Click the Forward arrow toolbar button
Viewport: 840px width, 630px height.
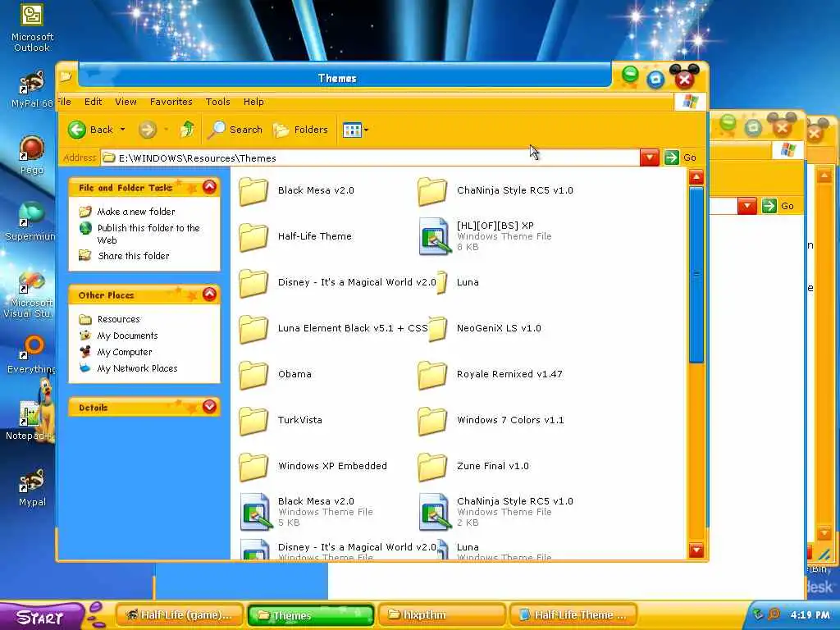click(x=148, y=130)
